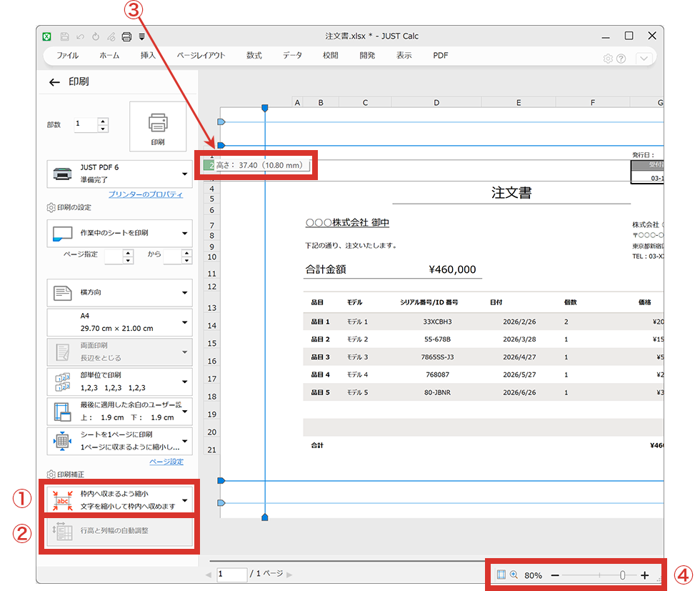
Task: Toggle margin display icon near the zoom controls
Action: (x=501, y=575)
